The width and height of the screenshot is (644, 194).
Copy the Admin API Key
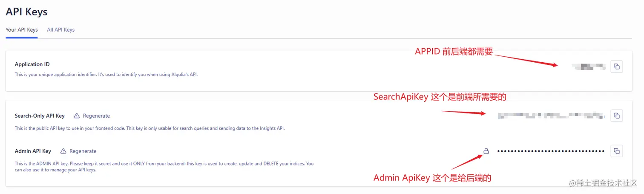pyautogui.click(x=616, y=151)
